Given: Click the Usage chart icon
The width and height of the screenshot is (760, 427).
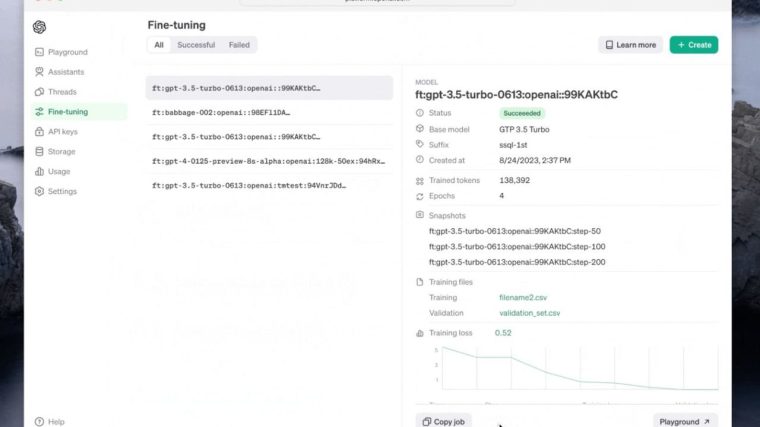Looking at the screenshot, I should pos(39,171).
